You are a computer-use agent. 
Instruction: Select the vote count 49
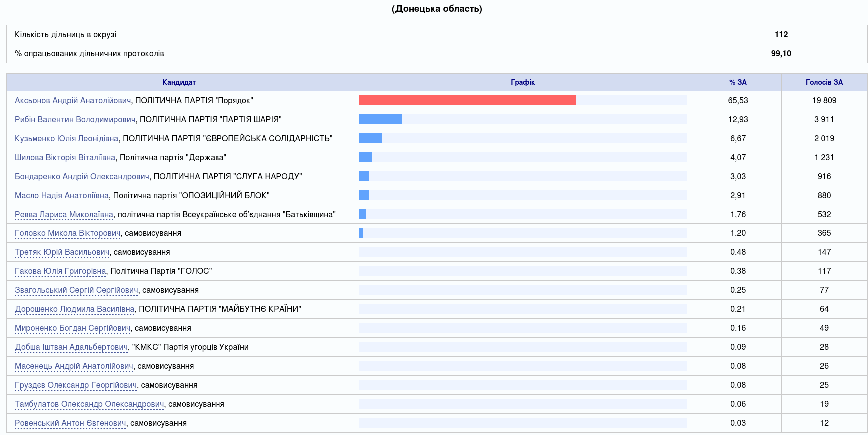click(x=824, y=328)
